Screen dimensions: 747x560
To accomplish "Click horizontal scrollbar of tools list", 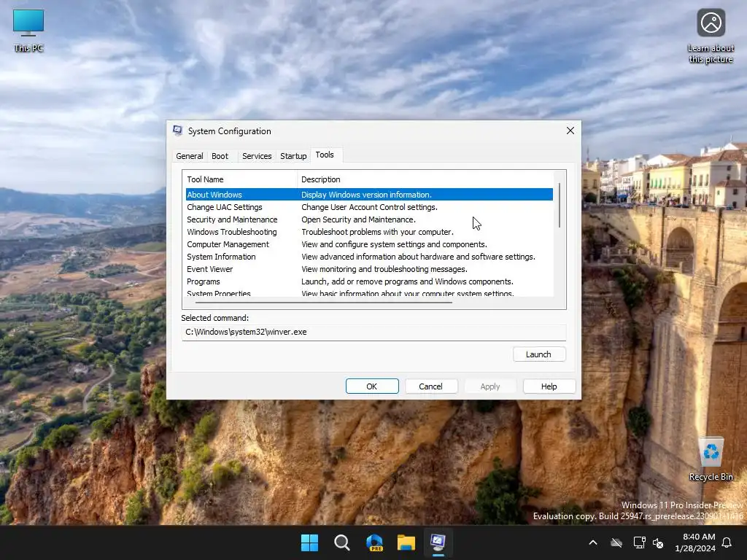I will tap(324, 303).
